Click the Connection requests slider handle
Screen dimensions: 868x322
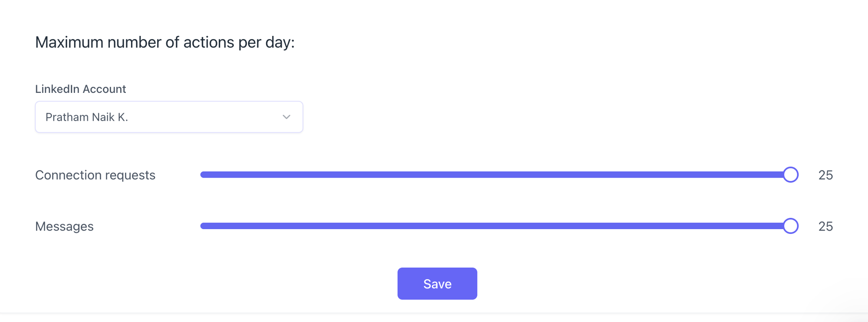click(791, 175)
